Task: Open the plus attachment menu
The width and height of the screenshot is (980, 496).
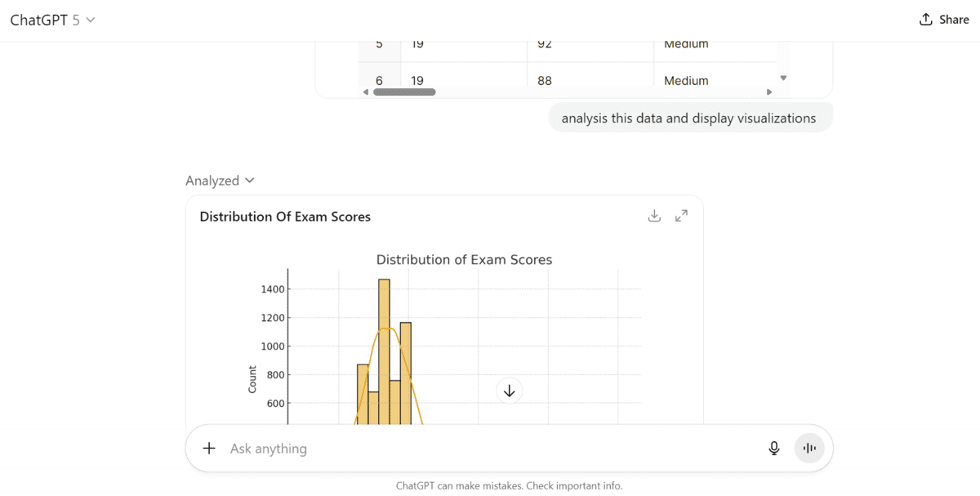Action: pyautogui.click(x=209, y=448)
